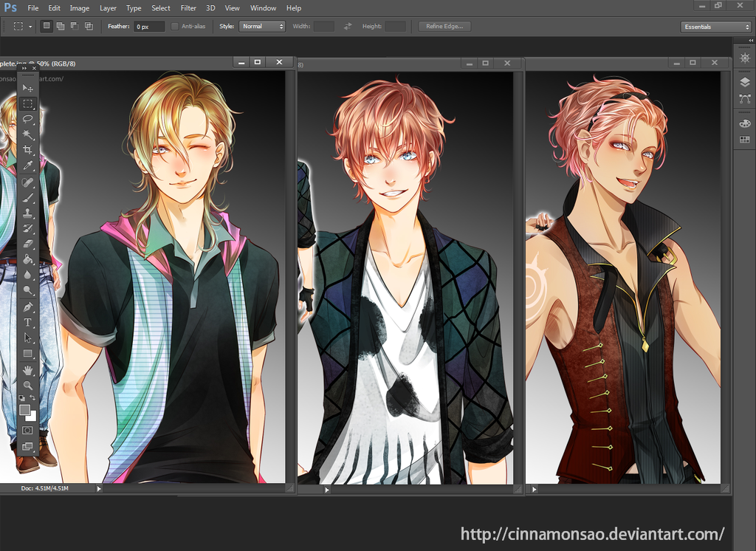This screenshot has width=756, height=551.
Task: Reset default foreground and background colors
Action: tap(22, 398)
